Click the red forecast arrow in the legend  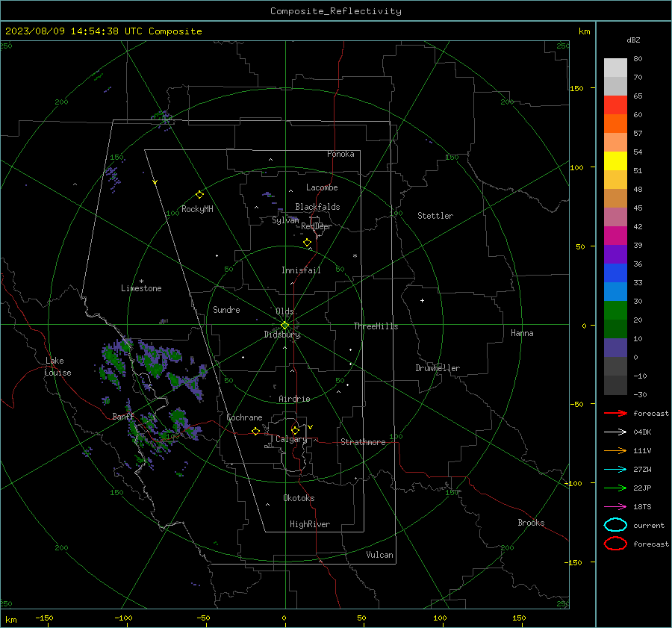[x=615, y=413]
